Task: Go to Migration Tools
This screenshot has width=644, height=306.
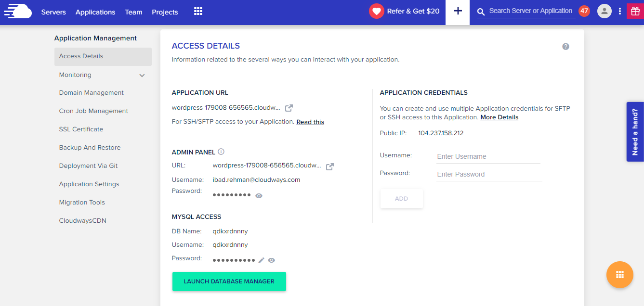Action: tap(82, 203)
